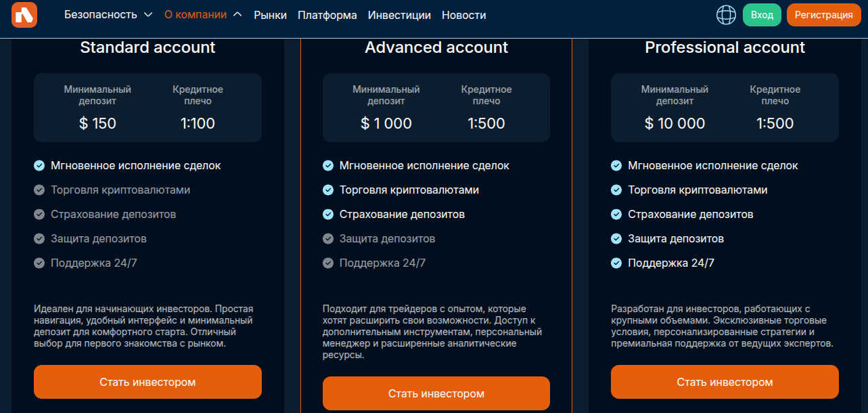Click checkmark icon beside Professional 24/7 support
The width and height of the screenshot is (868, 413).
(616, 263)
